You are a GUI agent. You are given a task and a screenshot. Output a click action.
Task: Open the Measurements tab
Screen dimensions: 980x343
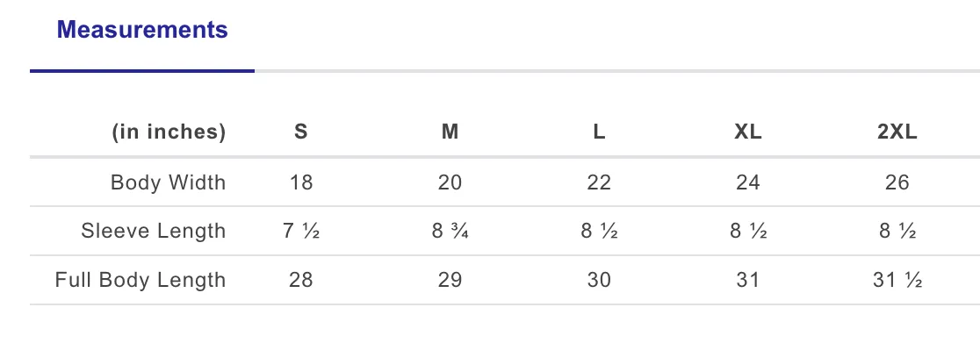[142, 30]
